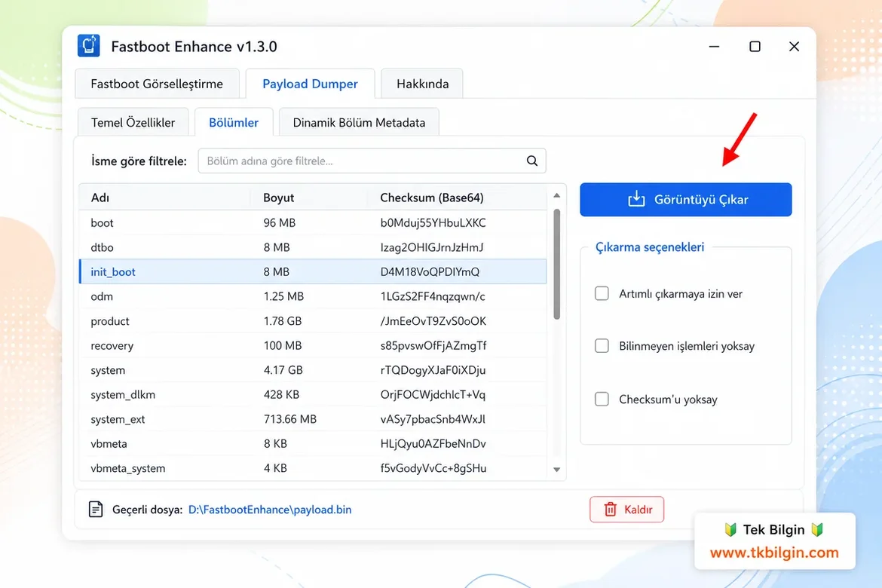Screen dimensions: 882x588
Task: Select the product partition row
Action: tap(313, 320)
